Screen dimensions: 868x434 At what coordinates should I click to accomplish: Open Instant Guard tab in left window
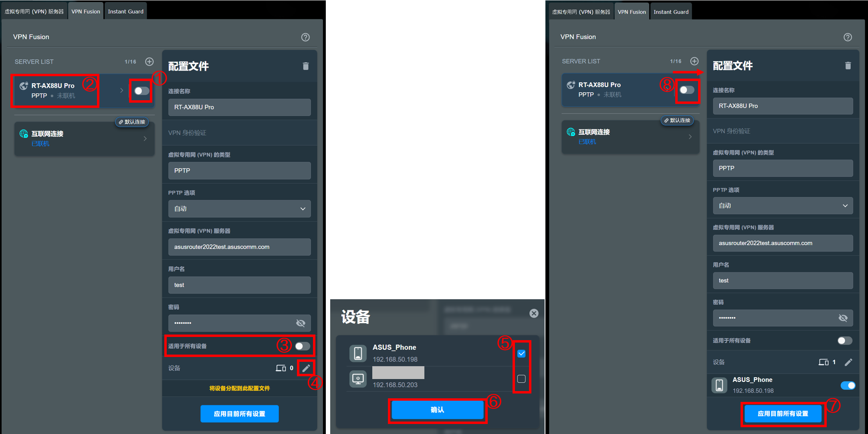(x=125, y=11)
